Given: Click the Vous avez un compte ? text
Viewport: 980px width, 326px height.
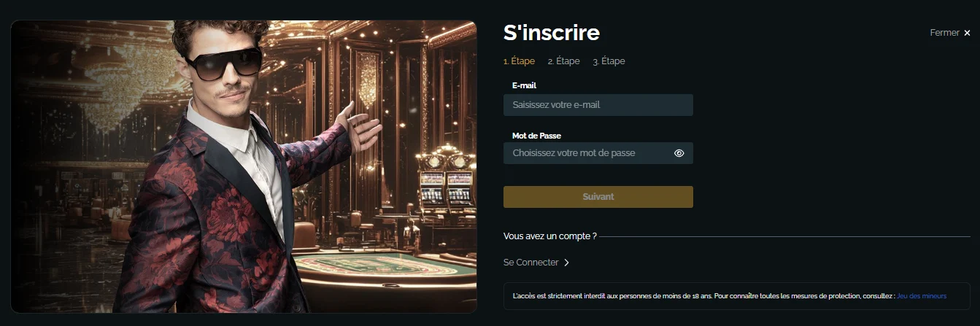Looking at the screenshot, I should [550, 236].
